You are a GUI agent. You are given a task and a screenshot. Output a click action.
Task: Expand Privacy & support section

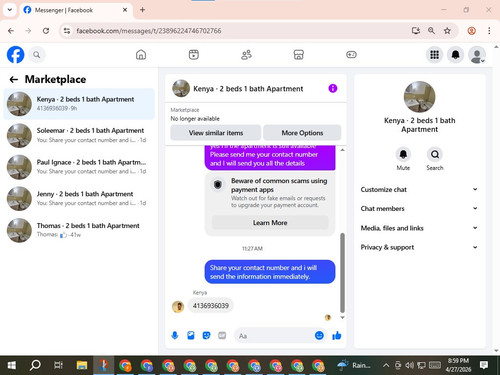click(x=419, y=247)
